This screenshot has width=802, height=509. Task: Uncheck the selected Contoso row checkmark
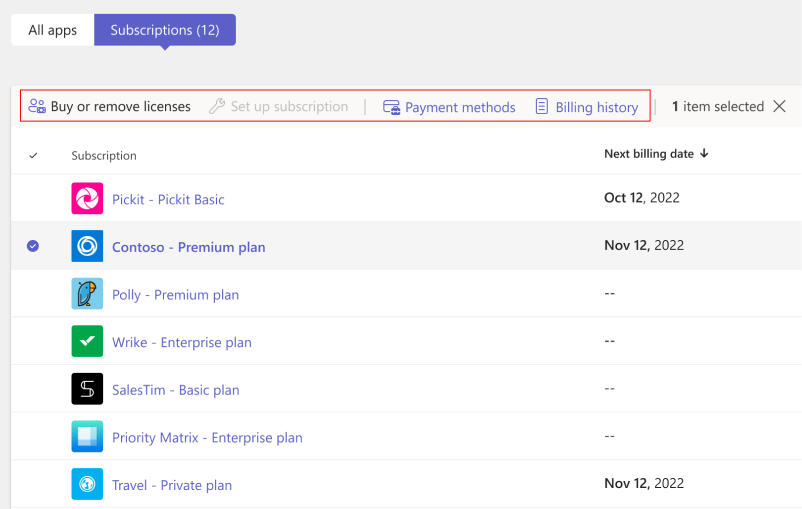tap(33, 246)
